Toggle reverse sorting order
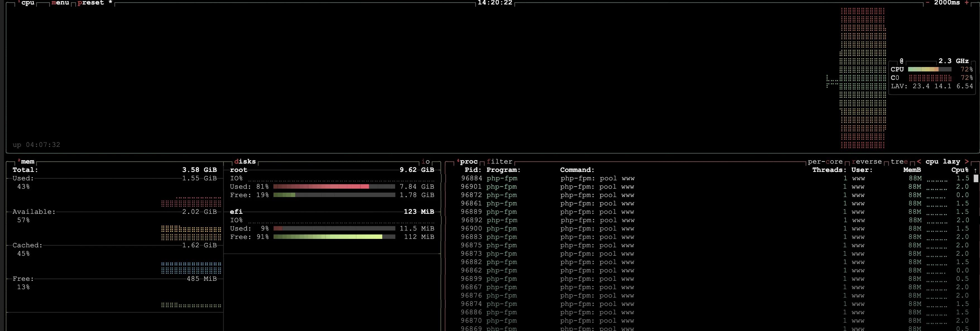 [867, 162]
